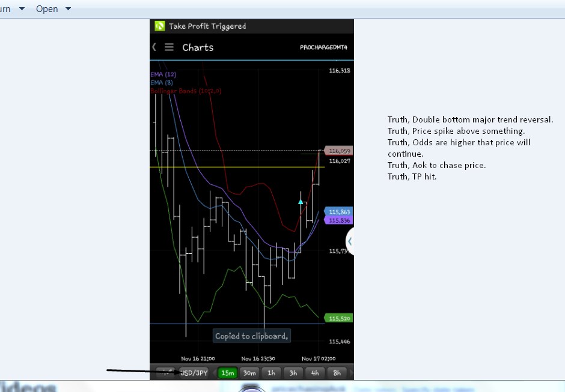Open the hamburger menu next to Charts
This screenshot has width=565, height=392.
[x=169, y=47]
